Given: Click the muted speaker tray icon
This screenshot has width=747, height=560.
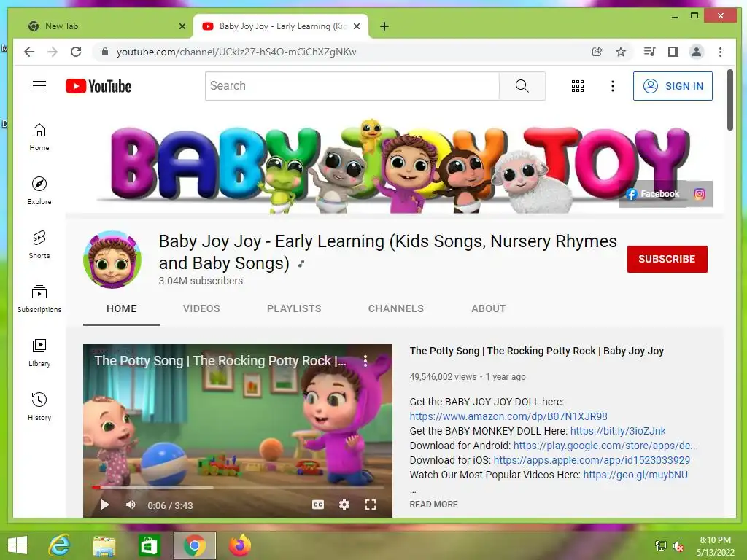Looking at the screenshot, I should click(678, 546).
